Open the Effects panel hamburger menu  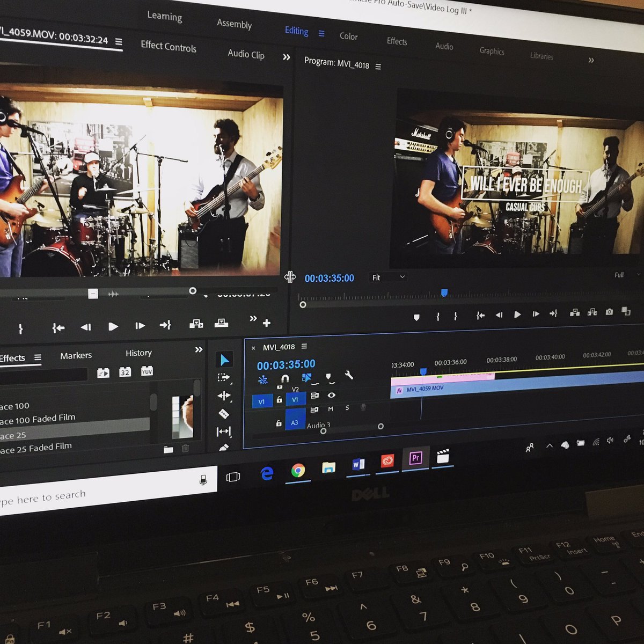click(x=38, y=357)
